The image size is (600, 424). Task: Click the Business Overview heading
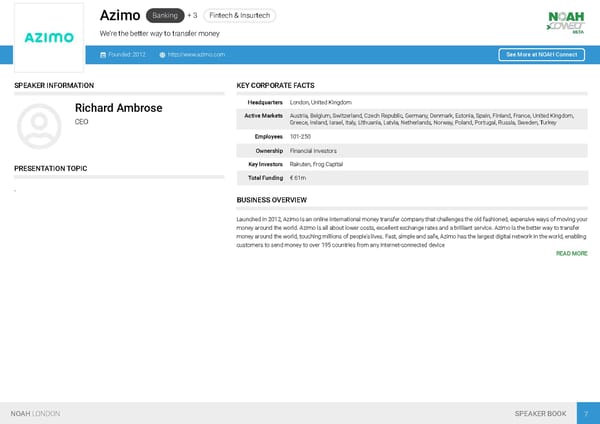coord(271,200)
